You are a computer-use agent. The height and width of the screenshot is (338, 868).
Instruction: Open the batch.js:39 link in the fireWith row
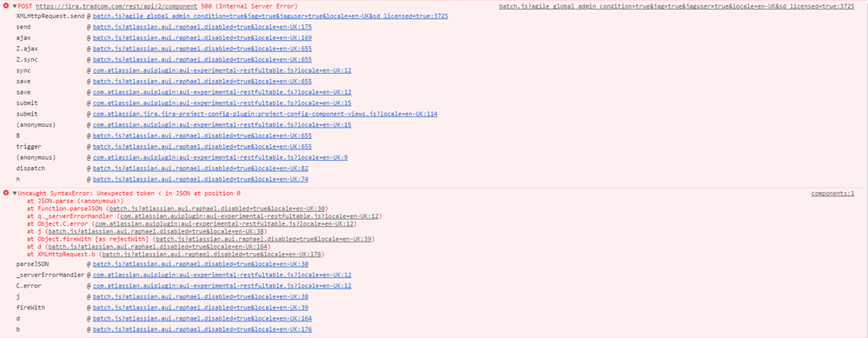pos(201,308)
